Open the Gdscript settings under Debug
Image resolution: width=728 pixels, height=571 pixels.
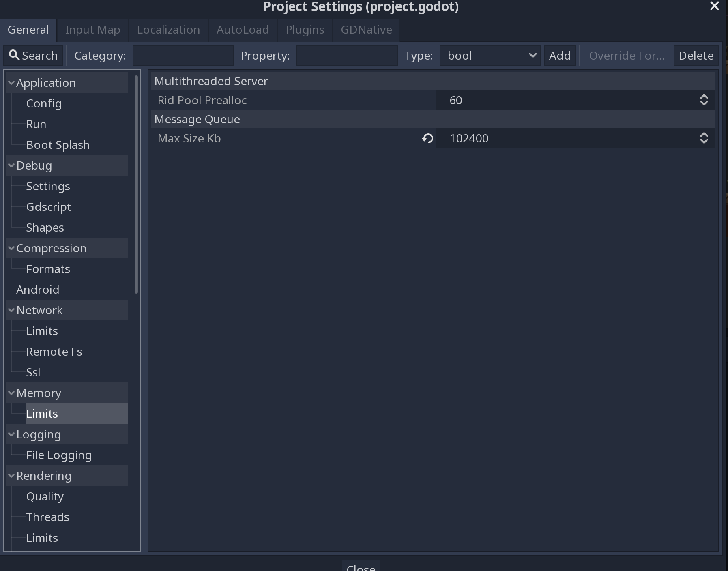click(x=49, y=207)
